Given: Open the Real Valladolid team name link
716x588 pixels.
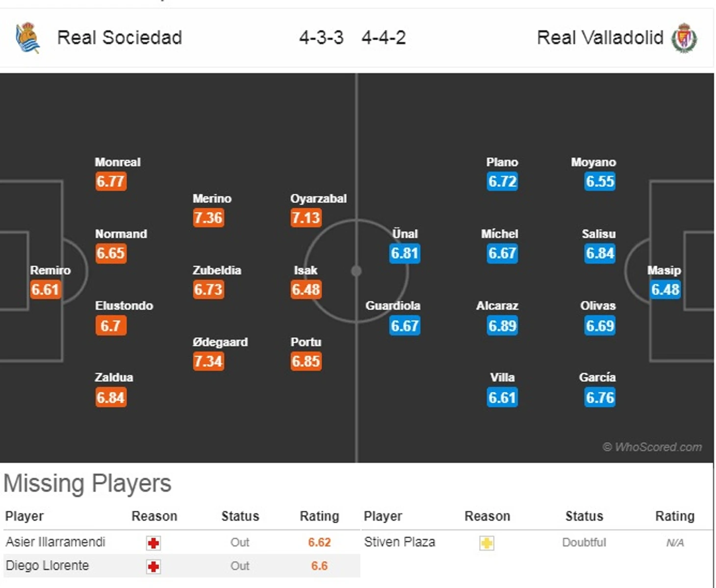Looking at the screenshot, I should (600, 38).
